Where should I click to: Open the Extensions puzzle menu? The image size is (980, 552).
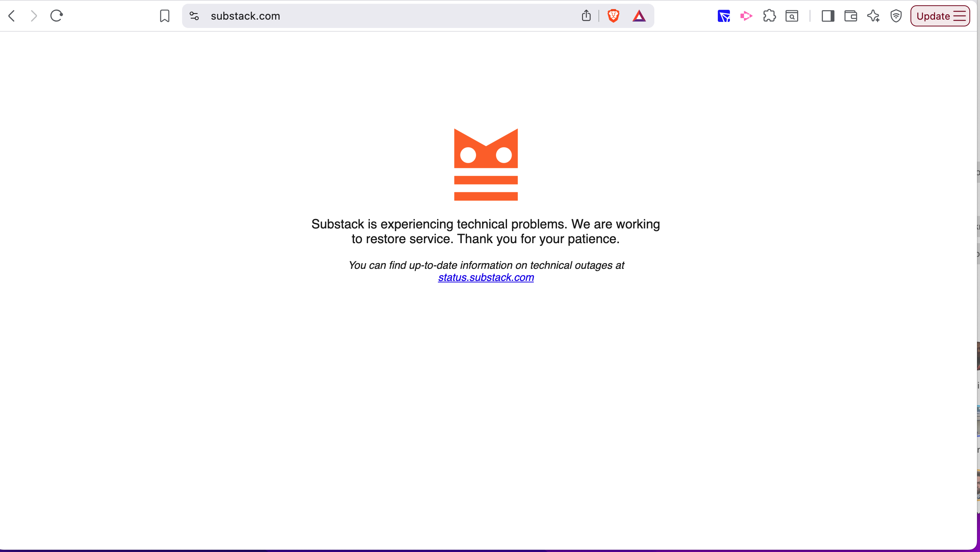[x=769, y=16]
